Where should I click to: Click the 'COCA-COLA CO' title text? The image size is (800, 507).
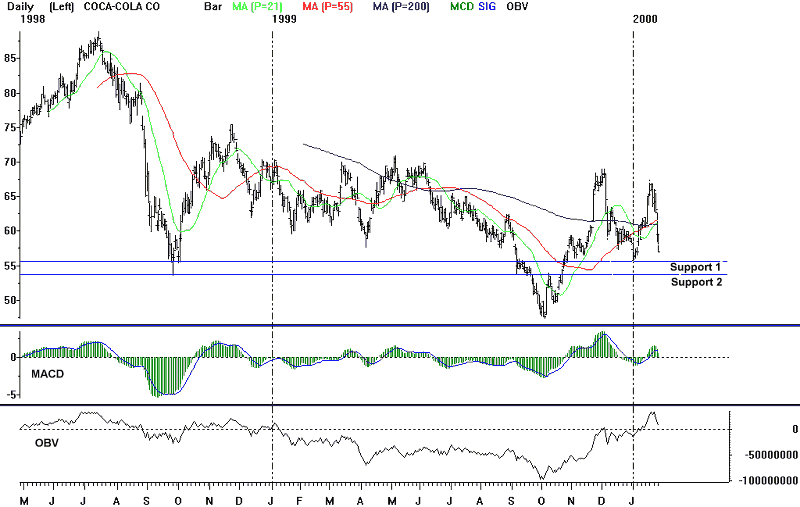[121, 7]
